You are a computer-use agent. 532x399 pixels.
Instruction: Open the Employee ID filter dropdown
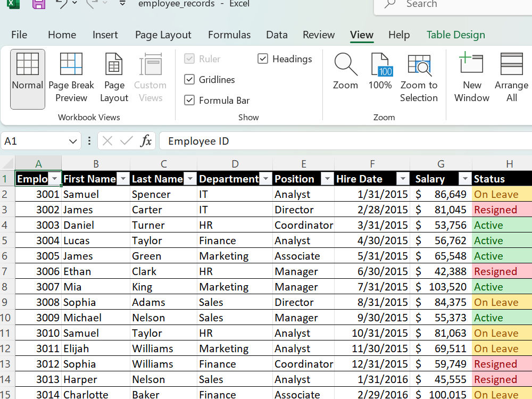(55, 178)
